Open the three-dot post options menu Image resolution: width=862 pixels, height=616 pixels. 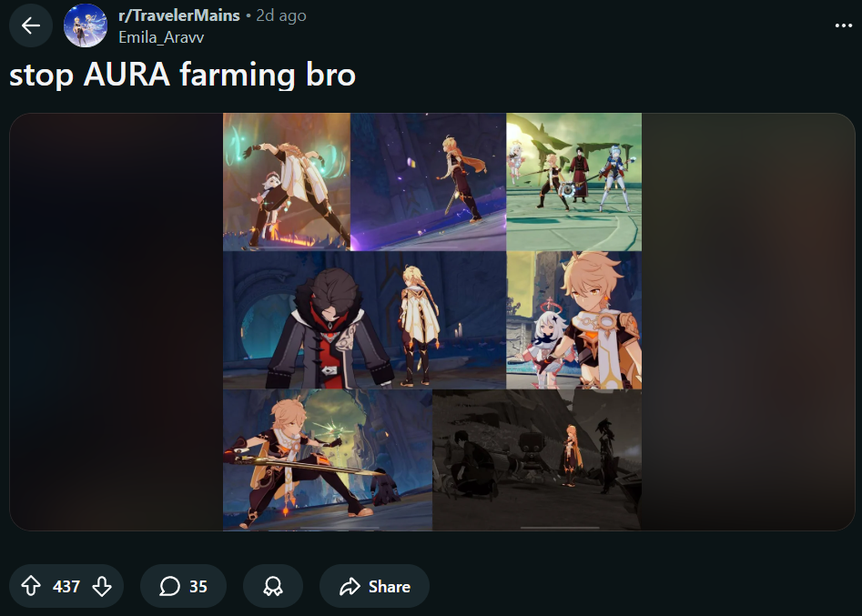843,25
